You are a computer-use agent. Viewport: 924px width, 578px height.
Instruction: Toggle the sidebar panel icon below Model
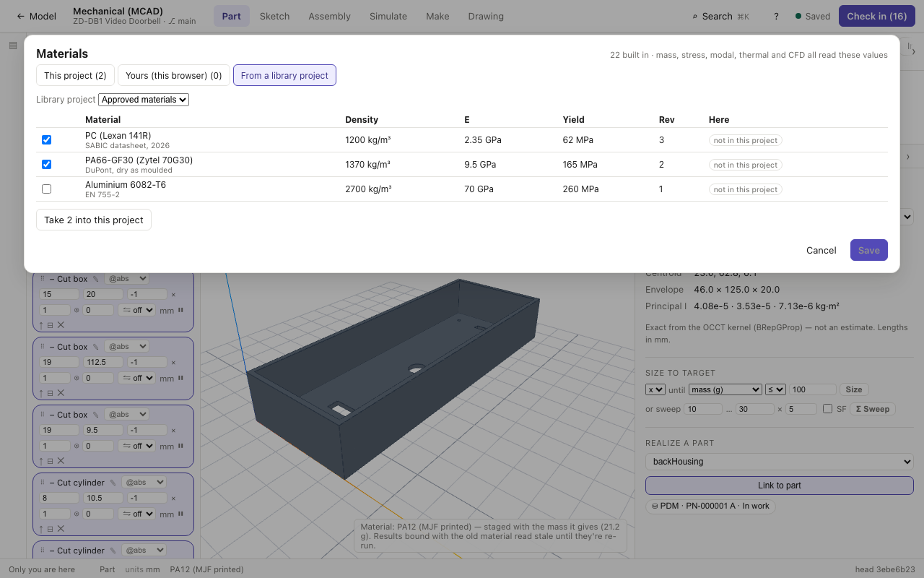(x=13, y=46)
